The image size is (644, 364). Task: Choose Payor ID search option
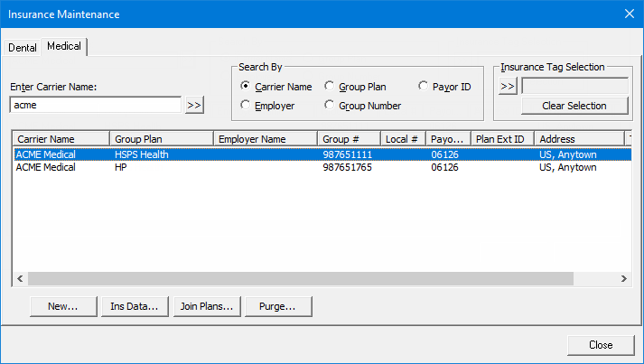(425, 87)
